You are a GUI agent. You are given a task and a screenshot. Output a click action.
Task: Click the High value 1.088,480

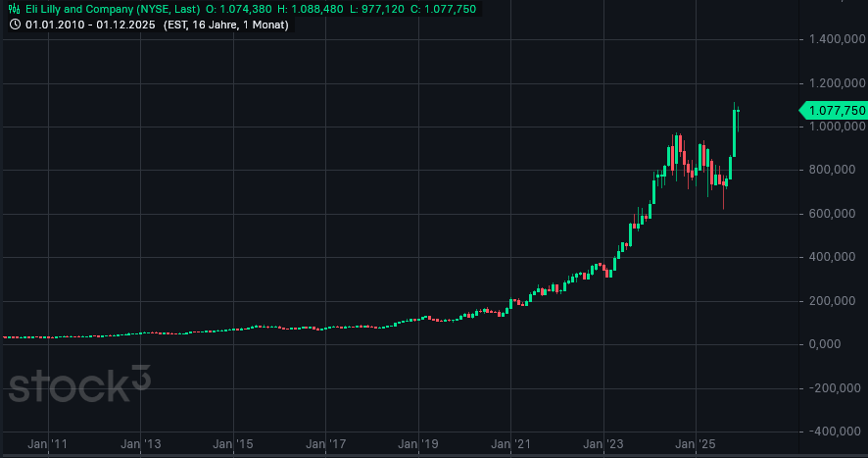pos(313,8)
